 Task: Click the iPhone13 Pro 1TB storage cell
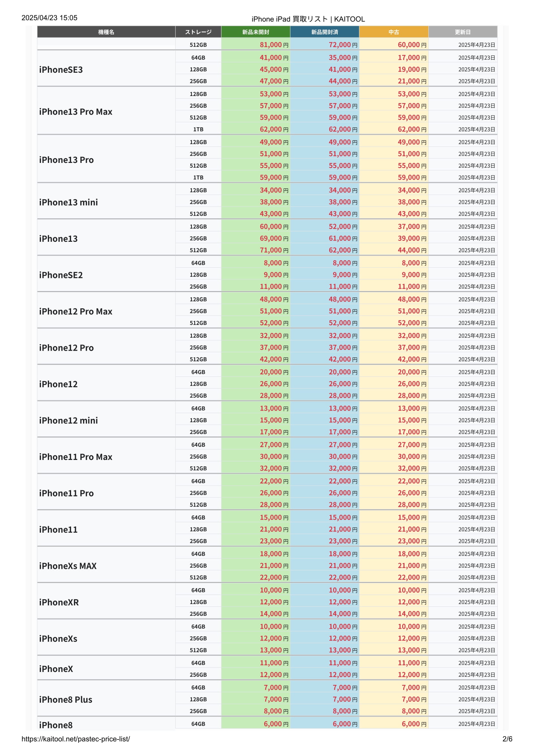(198, 177)
